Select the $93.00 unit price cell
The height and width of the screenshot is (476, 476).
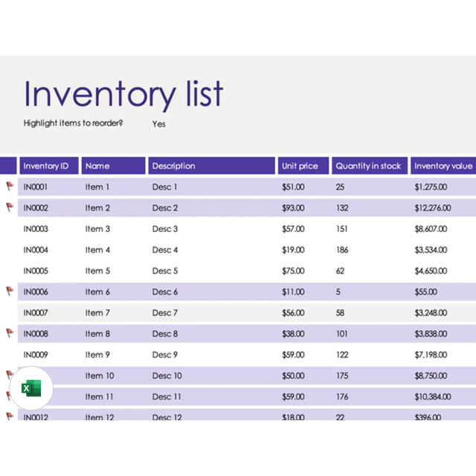293,208
